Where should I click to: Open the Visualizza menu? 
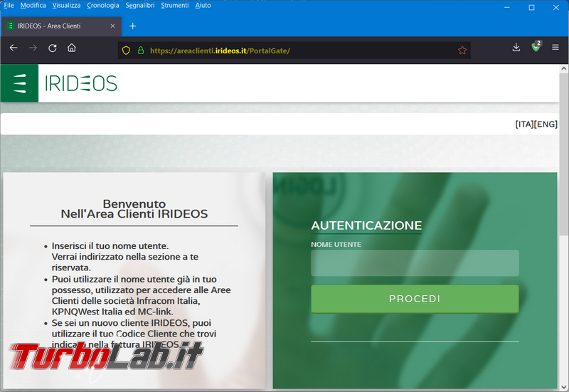66,6
